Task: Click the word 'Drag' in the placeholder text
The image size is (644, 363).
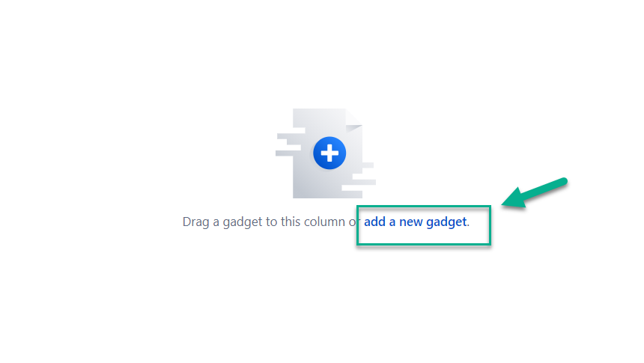Action: (196, 222)
